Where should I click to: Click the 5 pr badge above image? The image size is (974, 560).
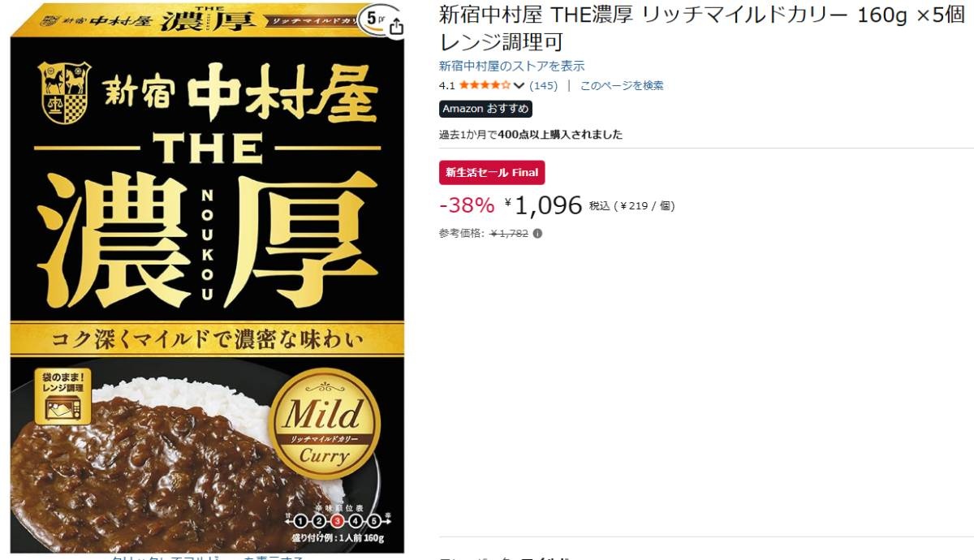point(373,17)
